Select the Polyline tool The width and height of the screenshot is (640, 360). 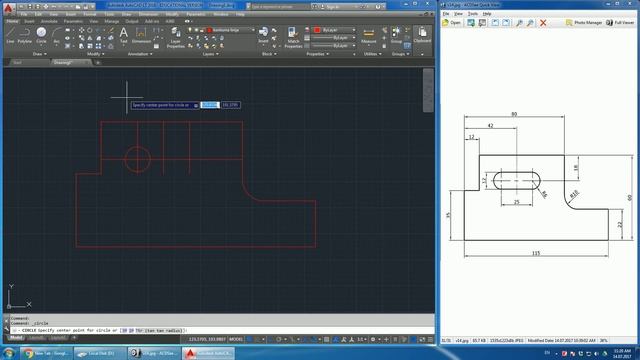click(24, 35)
